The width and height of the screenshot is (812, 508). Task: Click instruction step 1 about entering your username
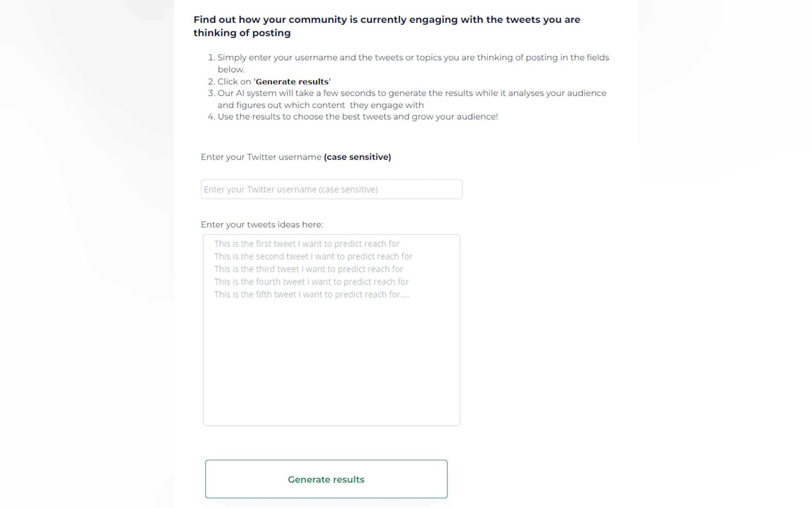pyautogui.click(x=413, y=58)
